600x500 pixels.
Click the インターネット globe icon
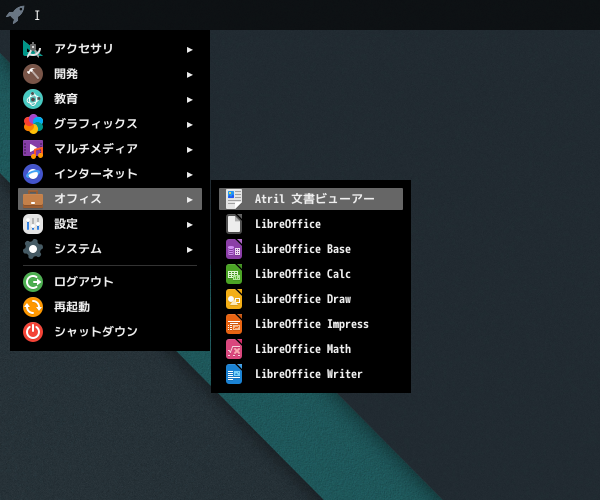coord(33,174)
